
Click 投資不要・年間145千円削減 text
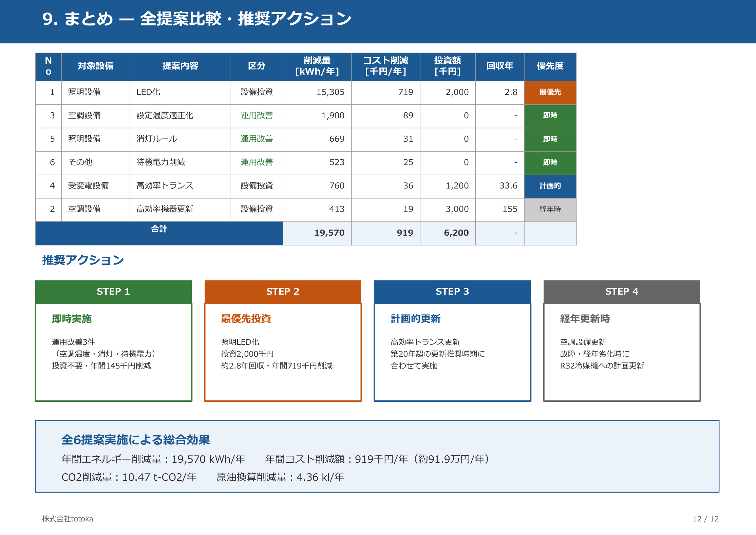click(101, 366)
